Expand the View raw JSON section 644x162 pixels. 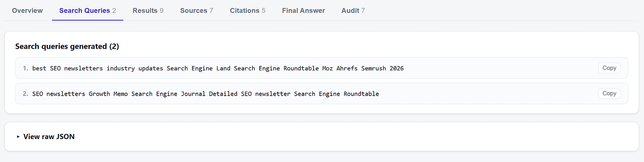tap(46, 137)
